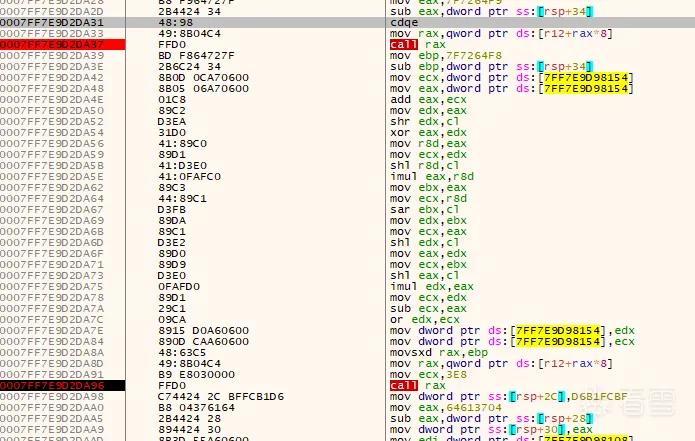Viewport: 695px width, 441px height.
Task: Select address 00007FF7E9D2DA4E
Action: tap(52, 99)
